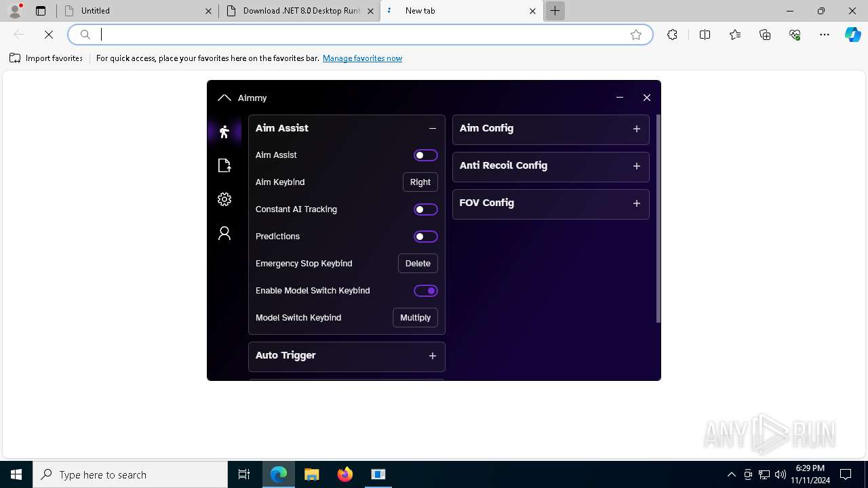
Task: Close the Download .NET tab
Action: [x=370, y=11]
